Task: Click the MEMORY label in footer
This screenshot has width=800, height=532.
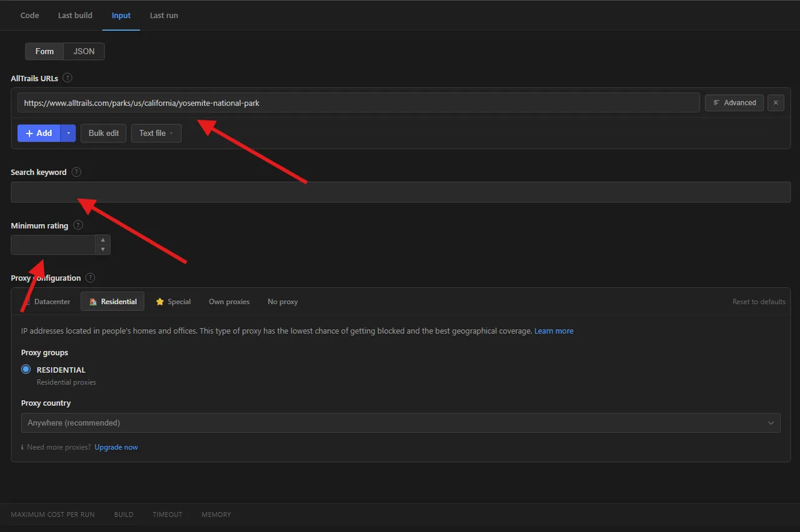Action: coord(216,515)
